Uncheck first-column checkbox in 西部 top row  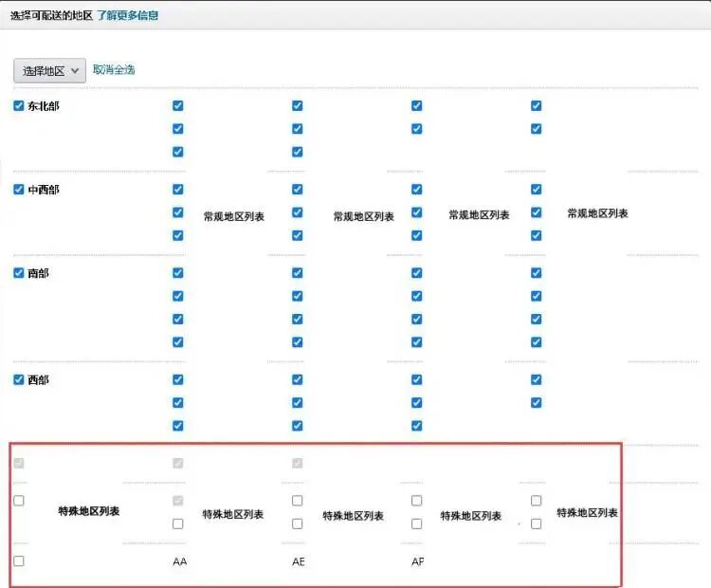pos(178,379)
